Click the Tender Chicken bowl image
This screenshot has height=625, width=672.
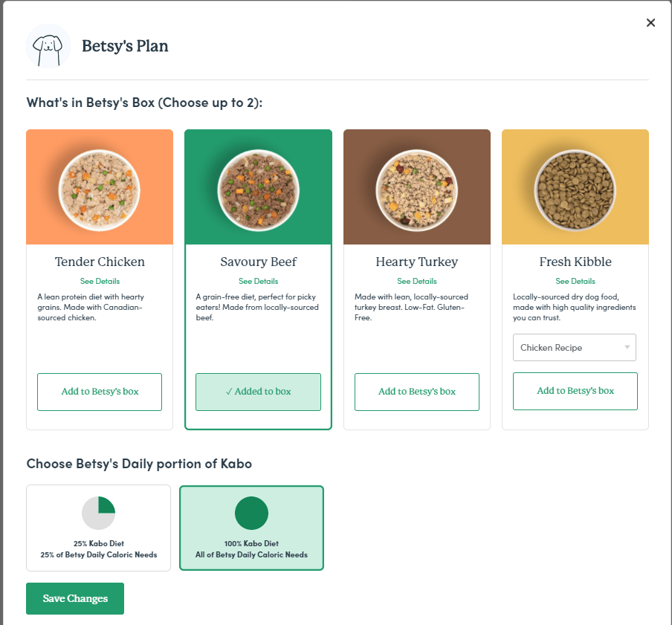click(100, 187)
